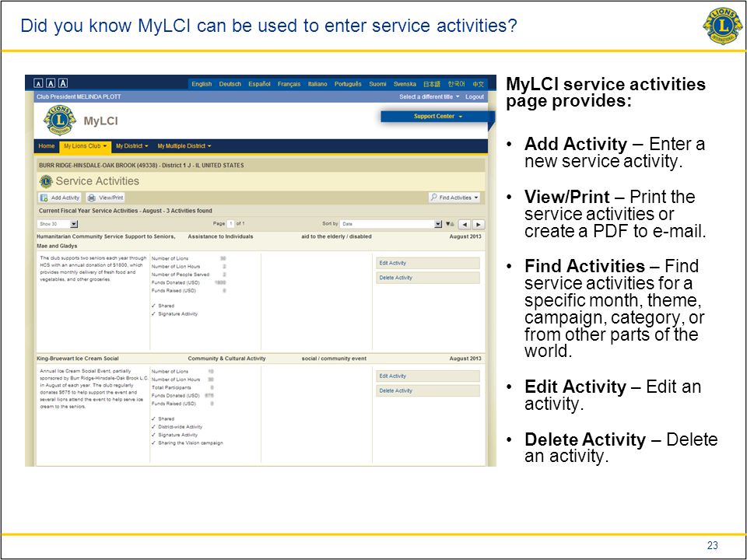Click the 'Assistance to Individuals' category text
Screen dimensions: 747x560
[x=220, y=236]
